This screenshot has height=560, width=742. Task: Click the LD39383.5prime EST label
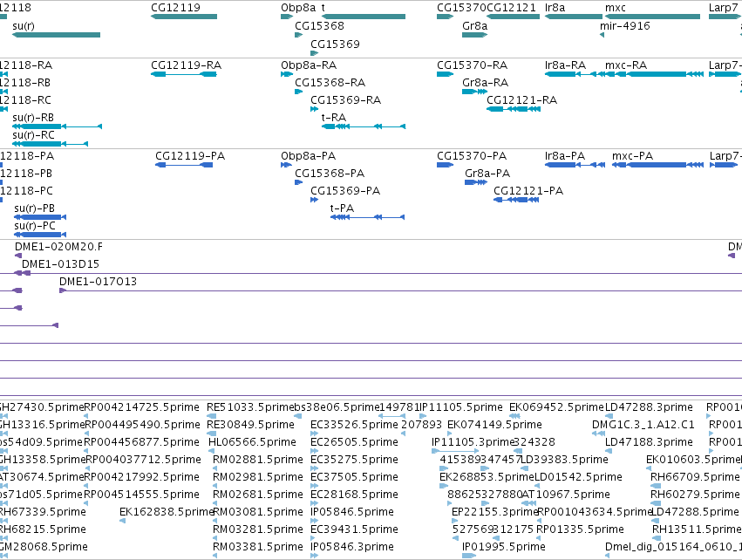(564, 460)
